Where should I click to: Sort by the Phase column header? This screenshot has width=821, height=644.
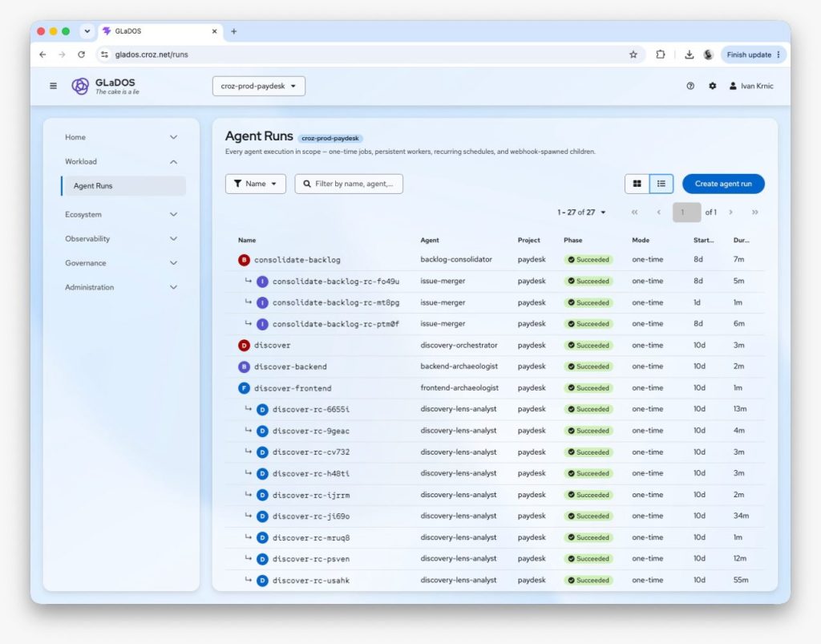coord(572,241)
